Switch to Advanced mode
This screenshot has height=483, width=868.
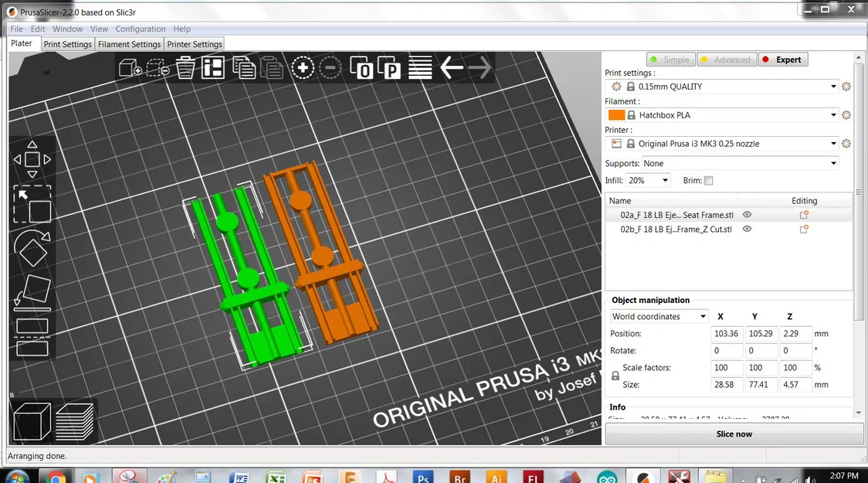[726, 60]
